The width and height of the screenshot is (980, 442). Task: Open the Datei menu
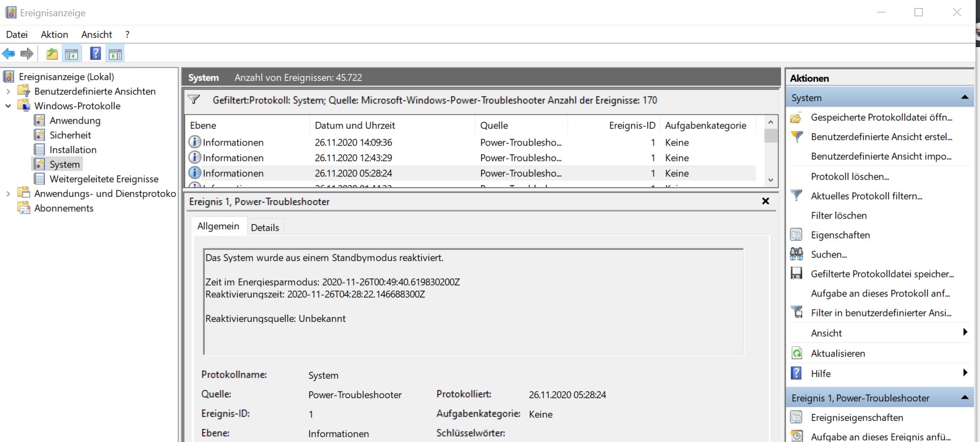(x=17, y=34)
